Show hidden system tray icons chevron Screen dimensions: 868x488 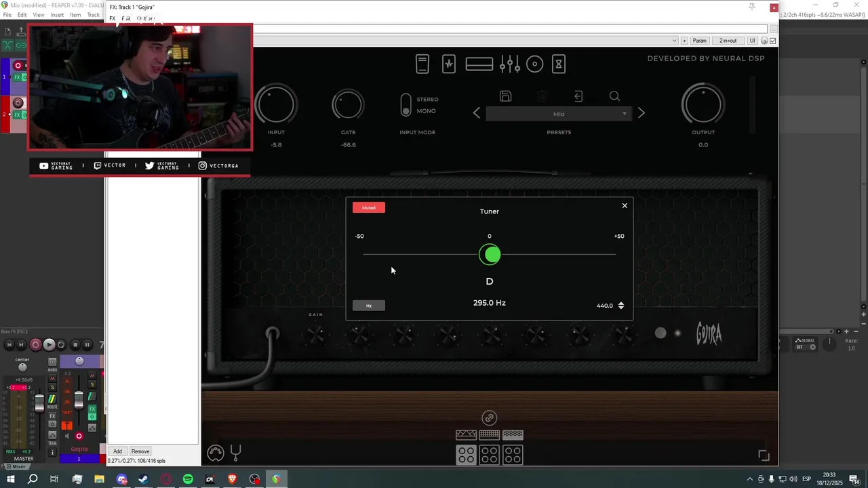point(749,479)
